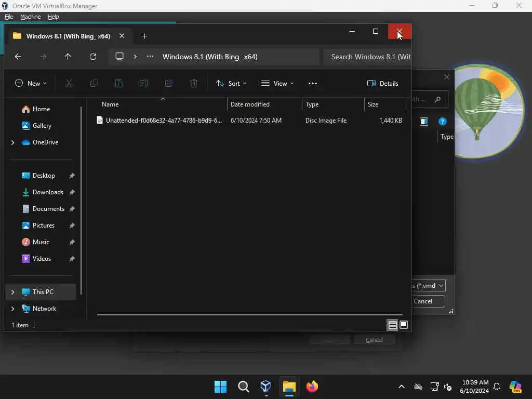This screenshot has height=399, width=532.
Task: Click the Delete trash can toolbar icon
Action: point(194,83)
